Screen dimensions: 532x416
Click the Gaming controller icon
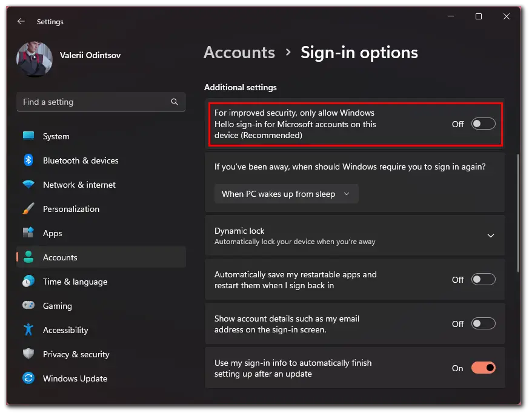pos(28,305)
